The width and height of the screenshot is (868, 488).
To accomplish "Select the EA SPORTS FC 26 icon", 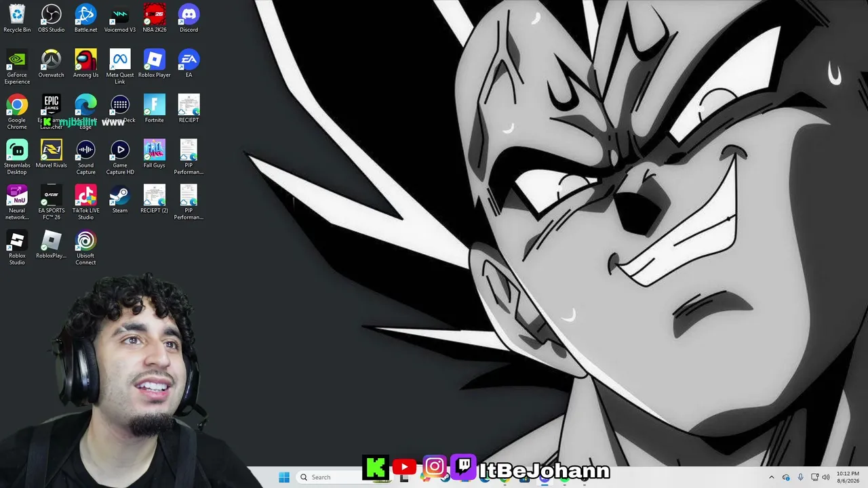I will (52, 203).
